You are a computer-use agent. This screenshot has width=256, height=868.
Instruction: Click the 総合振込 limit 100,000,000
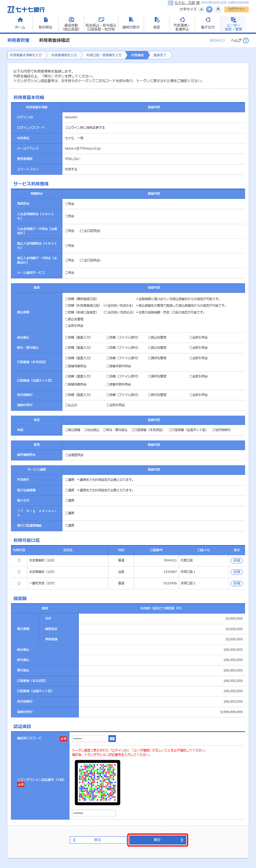(x=233, y=650)
